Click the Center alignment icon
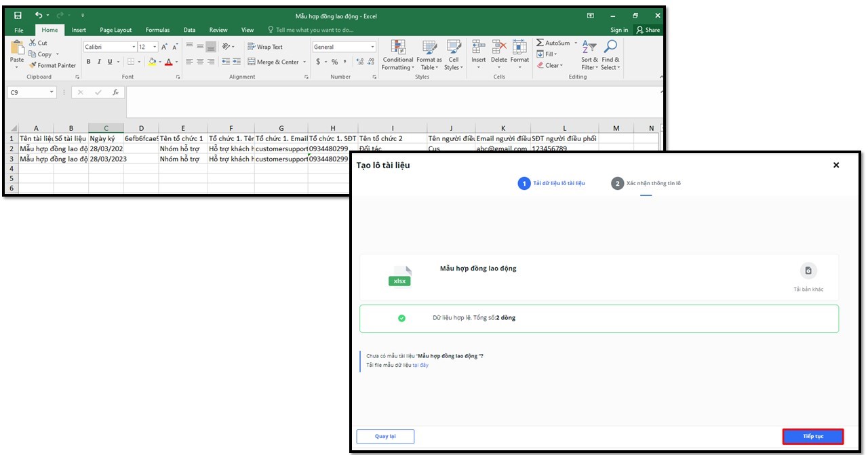The image size is (868, 455). (200, 62)
